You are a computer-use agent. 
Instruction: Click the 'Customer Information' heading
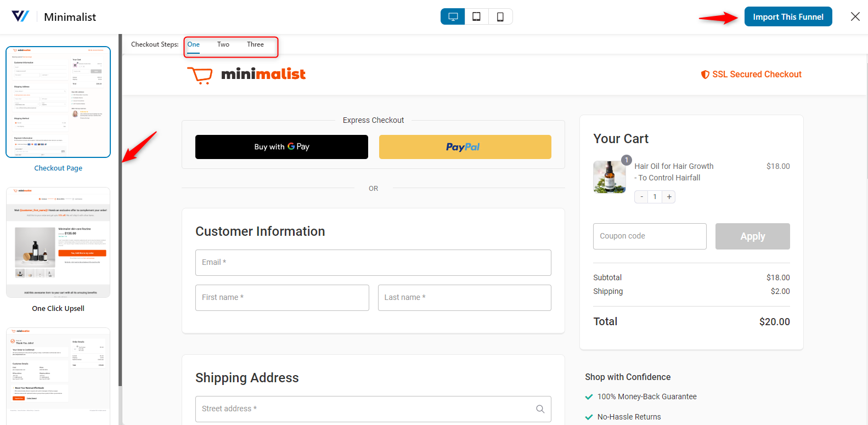[x=260, y=231]
